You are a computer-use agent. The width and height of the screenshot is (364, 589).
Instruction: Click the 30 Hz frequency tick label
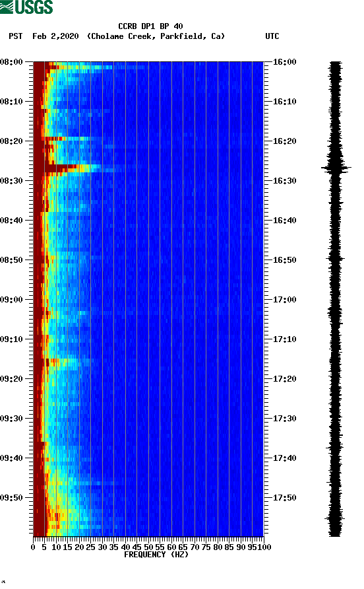coord(102,547)
